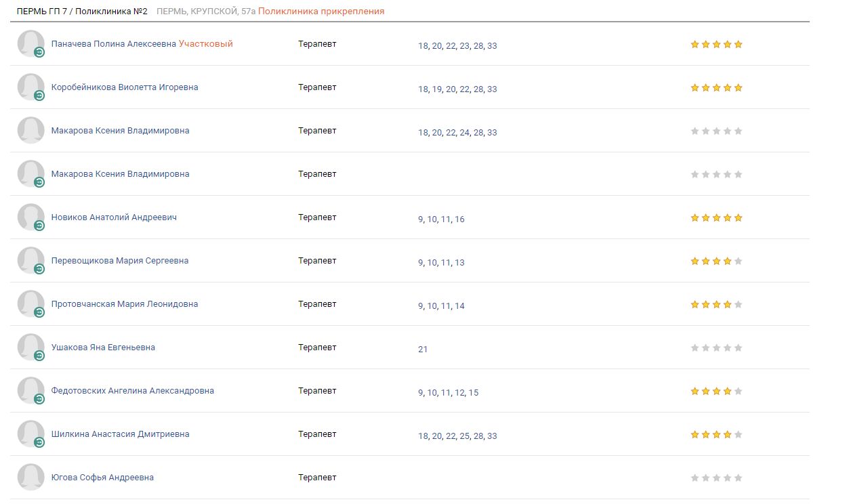The height and width of the screenshot is (504, 847).
Task: Open doctor Новиков Анатолий Андреевич
Action: 114,217
